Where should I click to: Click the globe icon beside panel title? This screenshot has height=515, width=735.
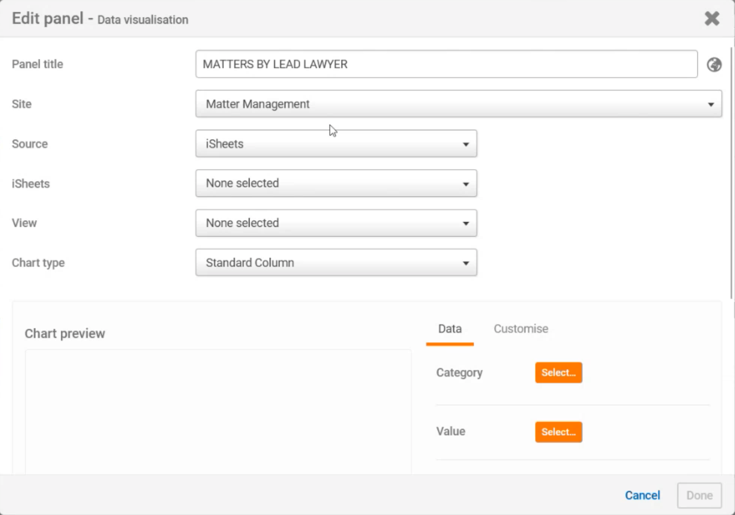coord(714,64)
